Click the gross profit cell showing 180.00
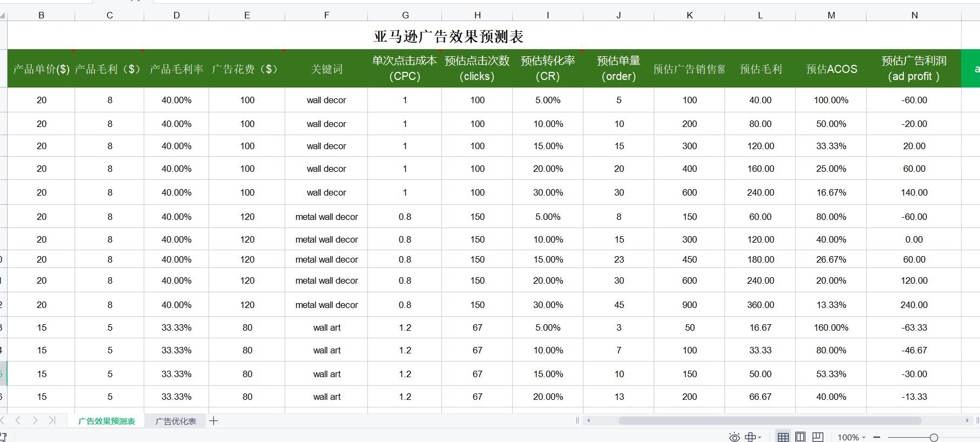 pyautogui.click(x=760, y=259)
